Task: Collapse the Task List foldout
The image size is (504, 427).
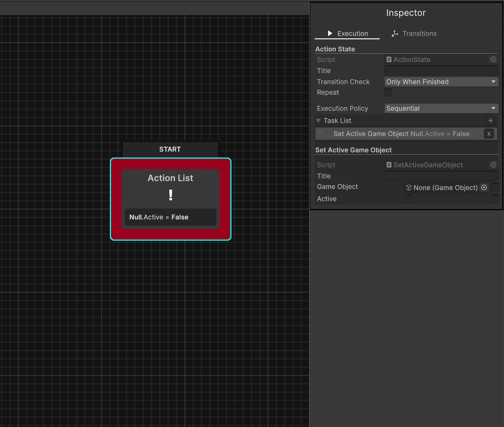Action: coord(319,120)
